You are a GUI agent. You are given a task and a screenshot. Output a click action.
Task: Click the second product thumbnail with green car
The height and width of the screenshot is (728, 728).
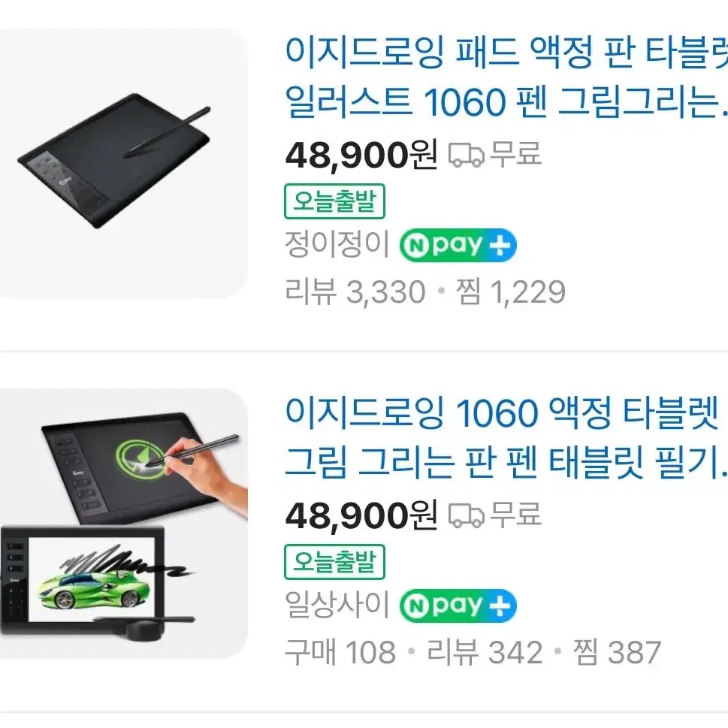coord(123,524)
